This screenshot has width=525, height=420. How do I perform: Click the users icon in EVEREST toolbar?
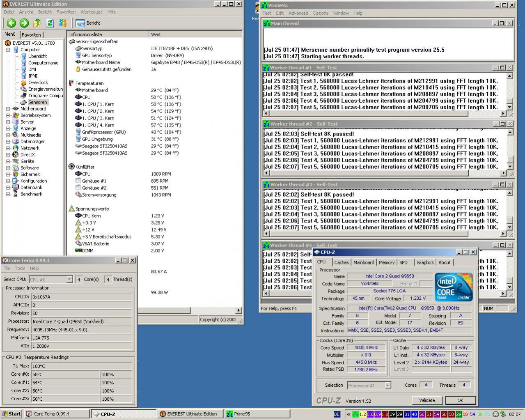point(63,23)
